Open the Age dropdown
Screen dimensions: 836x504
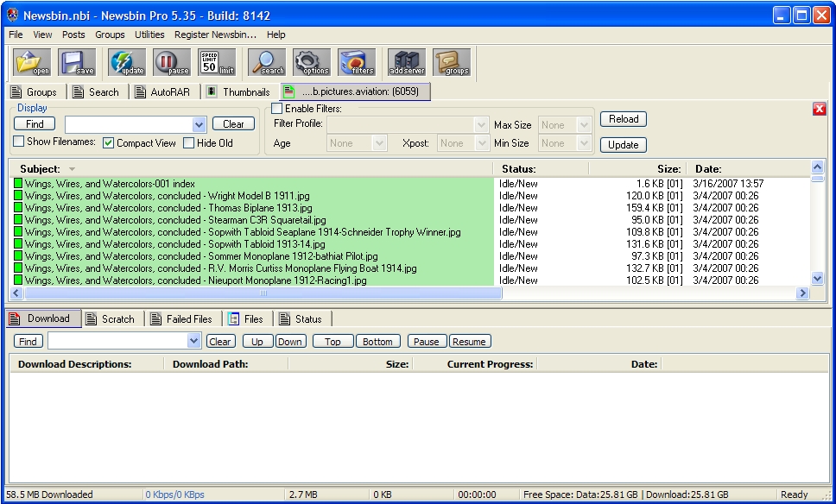[380, 143]
